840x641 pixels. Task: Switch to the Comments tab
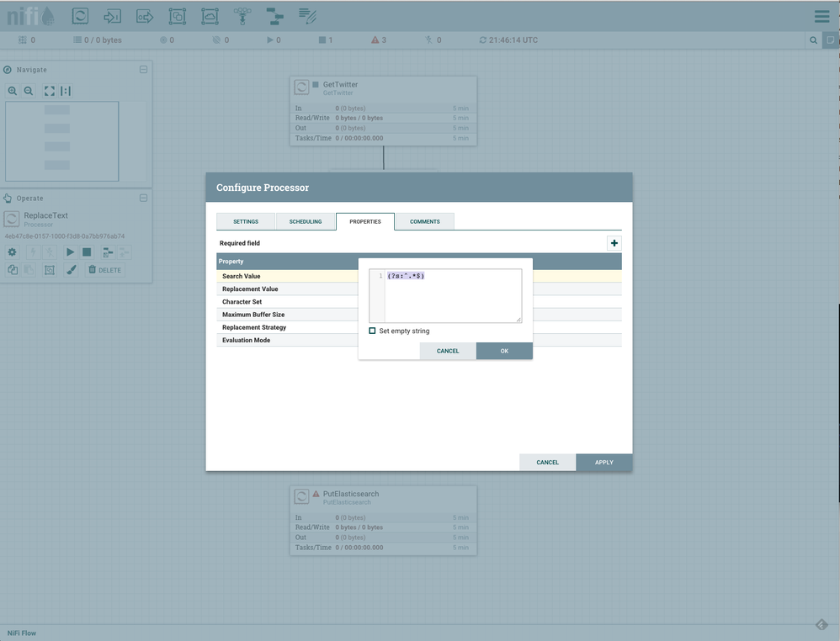(x=424, y=221)
